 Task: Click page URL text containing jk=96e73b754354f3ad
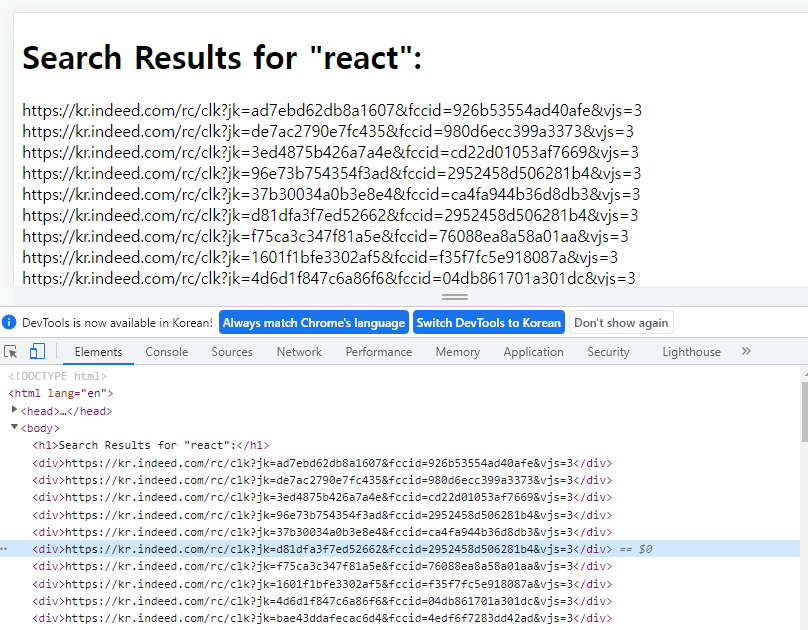pyautogui.click(x=332, y=174)
